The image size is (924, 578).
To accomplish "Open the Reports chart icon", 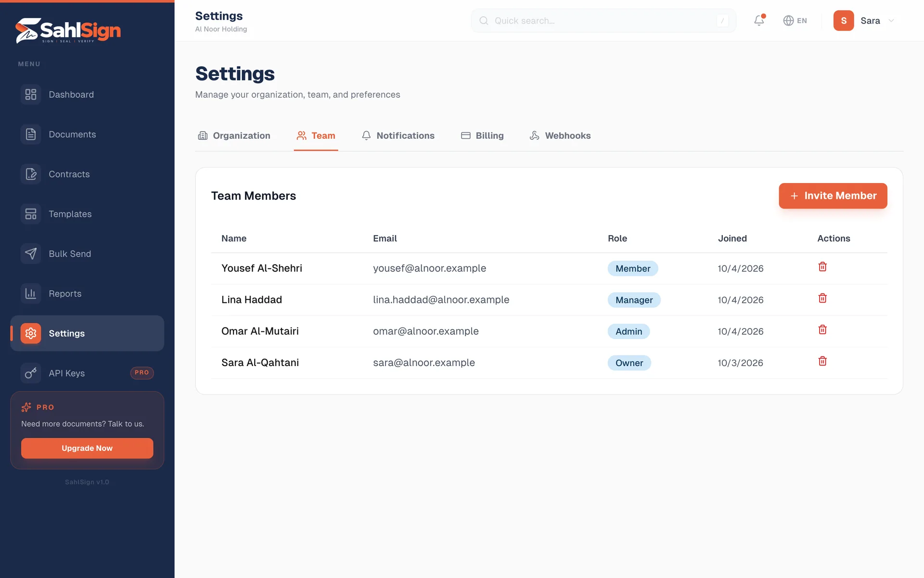I will pos(31,293).
